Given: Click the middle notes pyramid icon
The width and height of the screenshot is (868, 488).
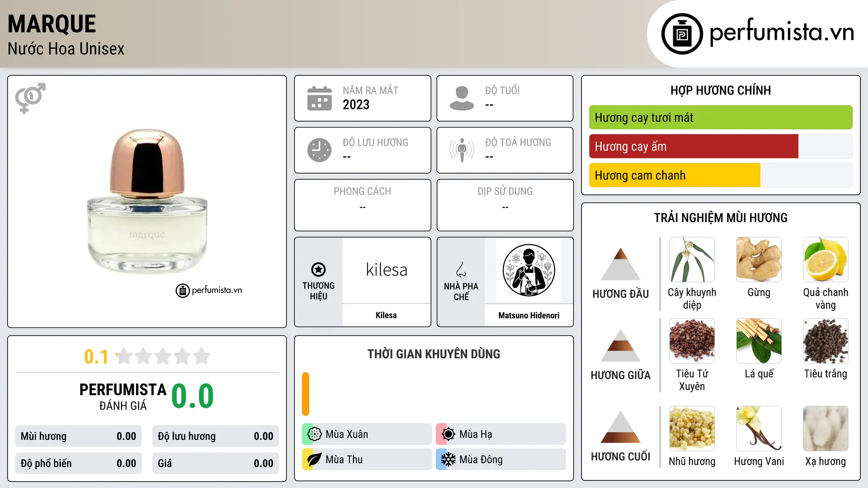Looking at the screenshot, I should click(x=620, y=345).
